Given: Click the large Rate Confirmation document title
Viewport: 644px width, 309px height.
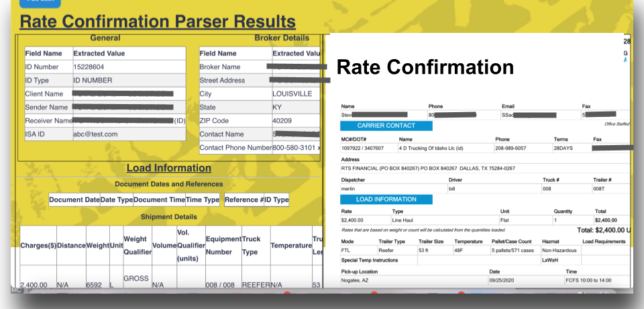Looking at the screenshot, I should (425, 67).
